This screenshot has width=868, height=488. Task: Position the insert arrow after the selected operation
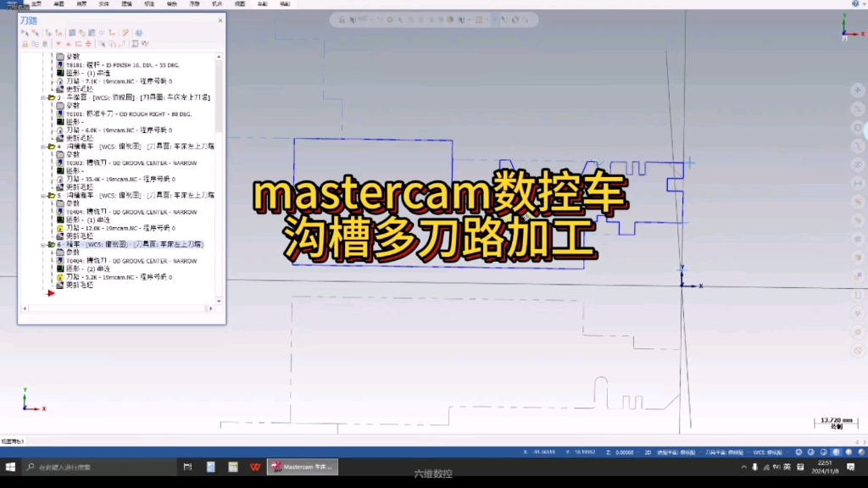coord(78,44)
